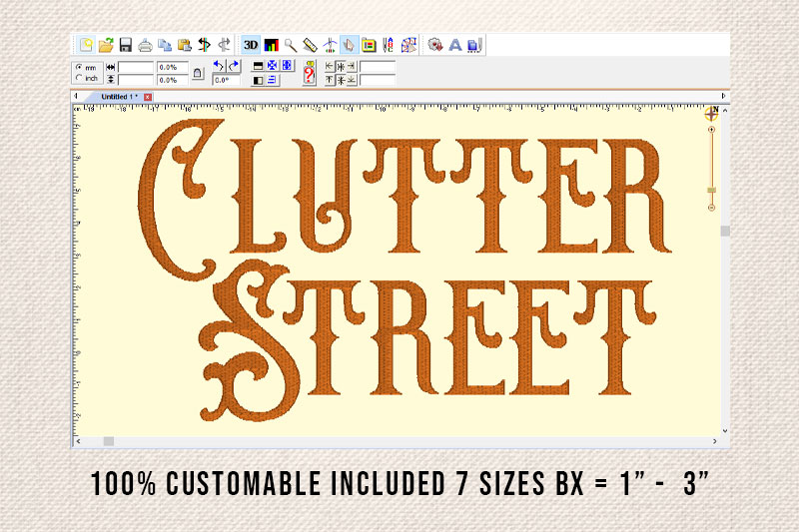Screen dimensions: 799x532
Task: Click the width percentage 0.0% field
Action: (173, 67)
